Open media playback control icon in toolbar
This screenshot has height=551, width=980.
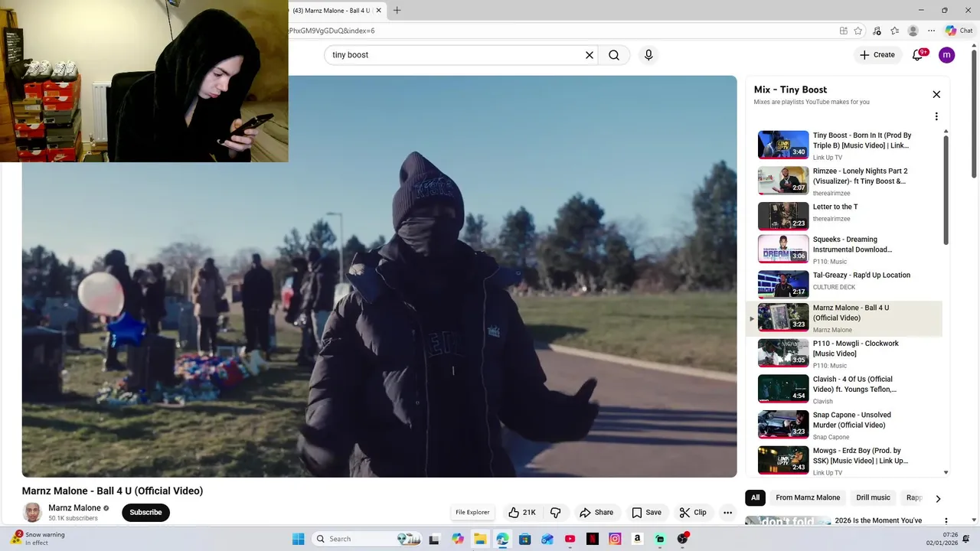[x=877, y=31]
